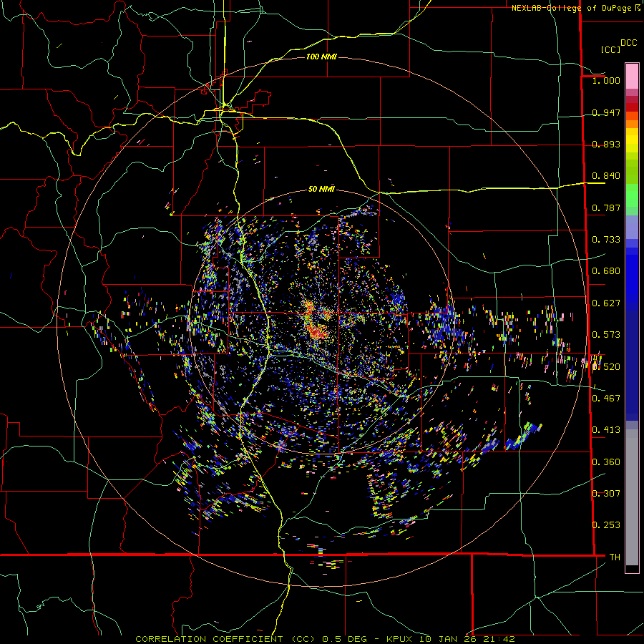
Task: Click the CORRELATION COEFFICIENT caption text
Action: [x=209, y=639]
